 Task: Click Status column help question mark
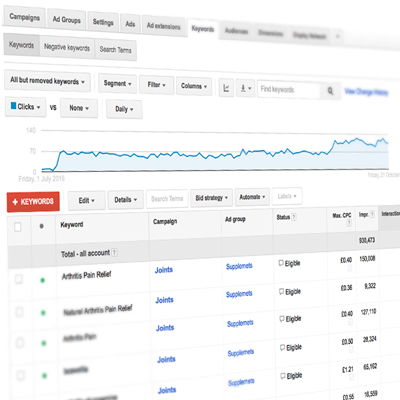[x=294, y=217]
